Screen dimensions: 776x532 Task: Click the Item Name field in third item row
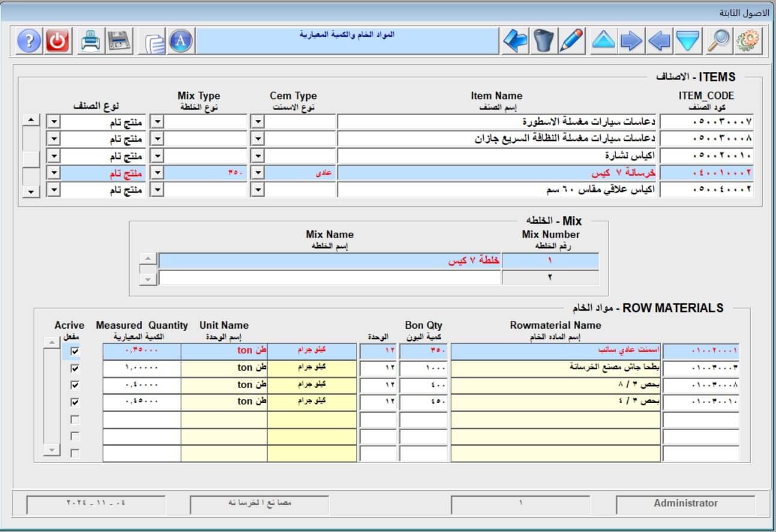(498, 156)
